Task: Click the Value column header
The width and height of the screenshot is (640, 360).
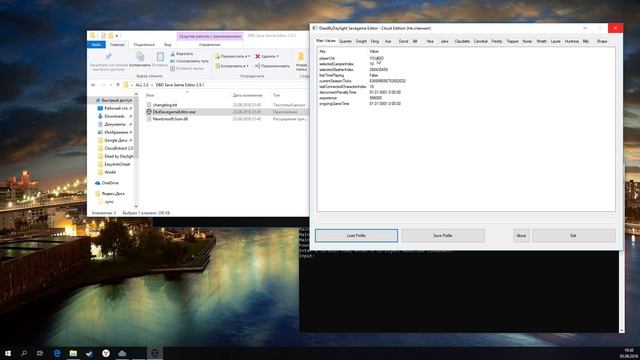Action: click(x=374, y=51)
